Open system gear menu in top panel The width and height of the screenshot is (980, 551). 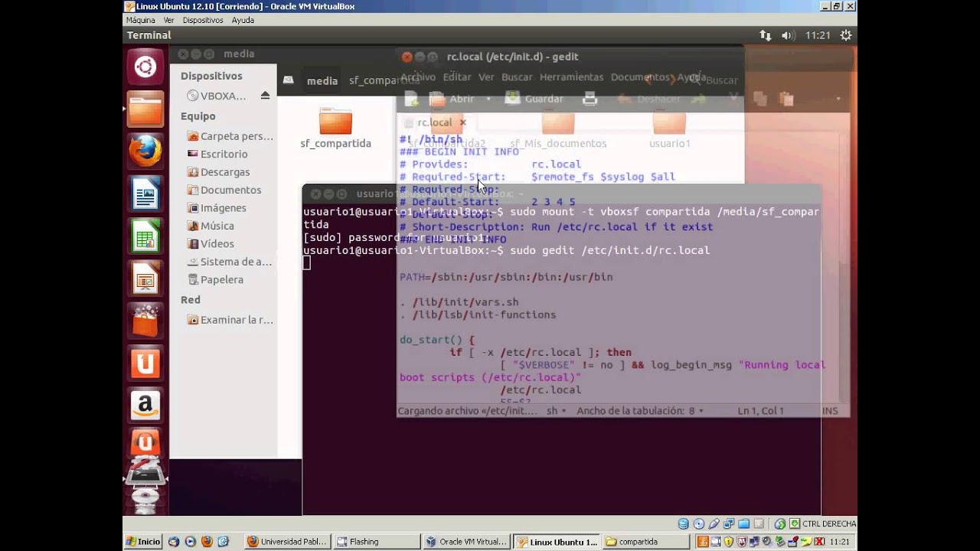coord(846,35)
